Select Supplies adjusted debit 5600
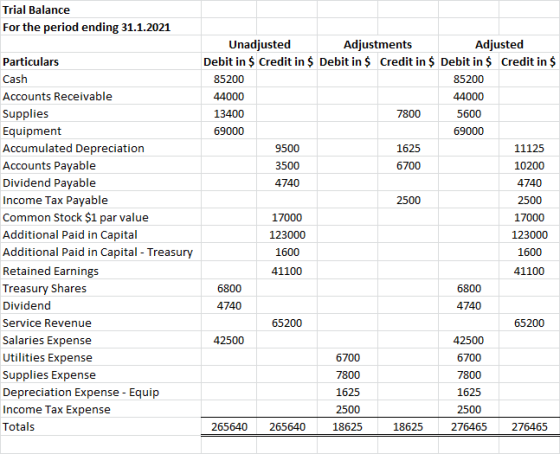Screen dimensions: 560x454 tap(469, 114)
